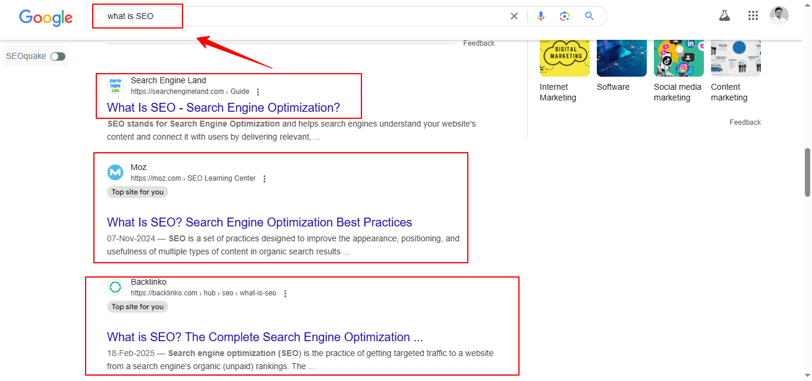The height and width of the screenshot is (381, 812).
Task: Click the magnifying glass search button
Action: click(589, 16)
